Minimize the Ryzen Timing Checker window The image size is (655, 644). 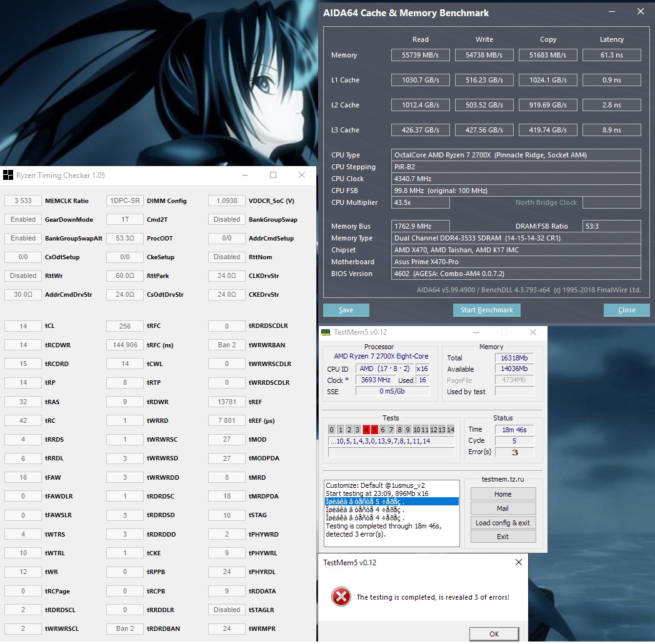tap(245, 176)
